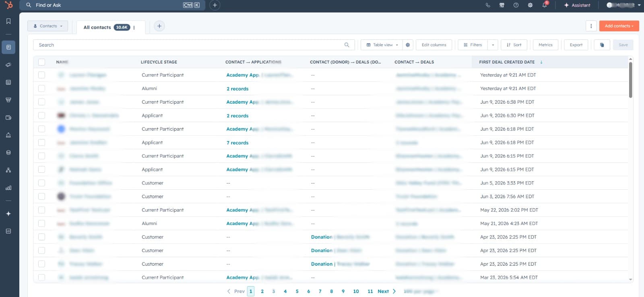
Task: Click the Edit columns button
Action: (x=434, y=45)
